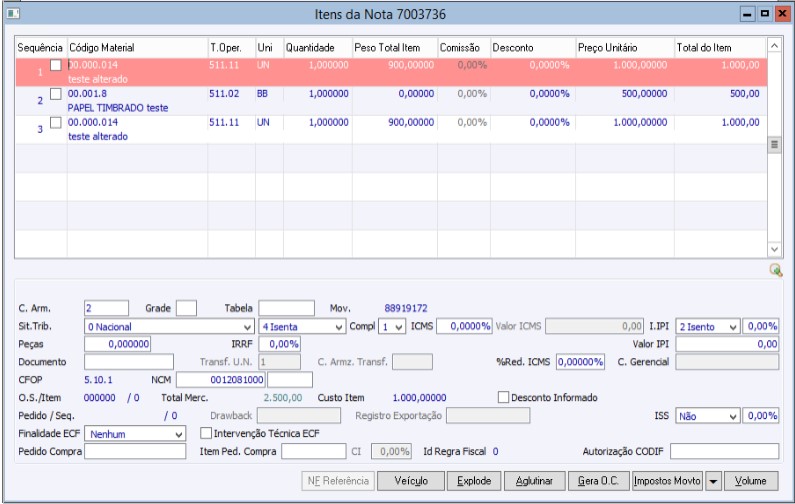Expand the 4 Isenta dropdown

coord(336,326)
